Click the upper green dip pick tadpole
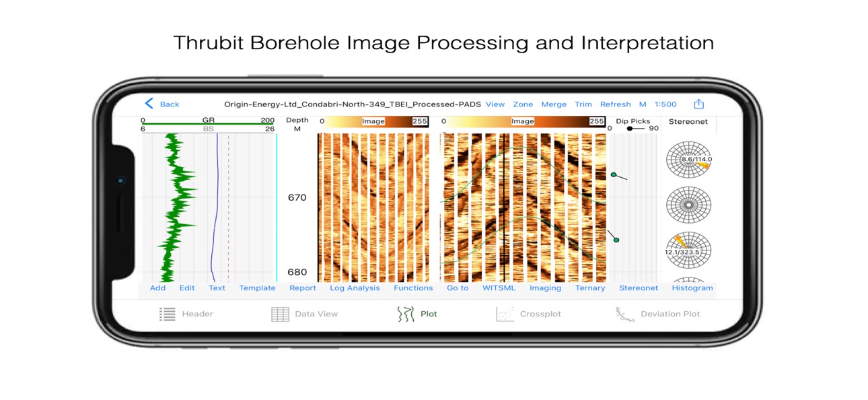 coord(614,175)
